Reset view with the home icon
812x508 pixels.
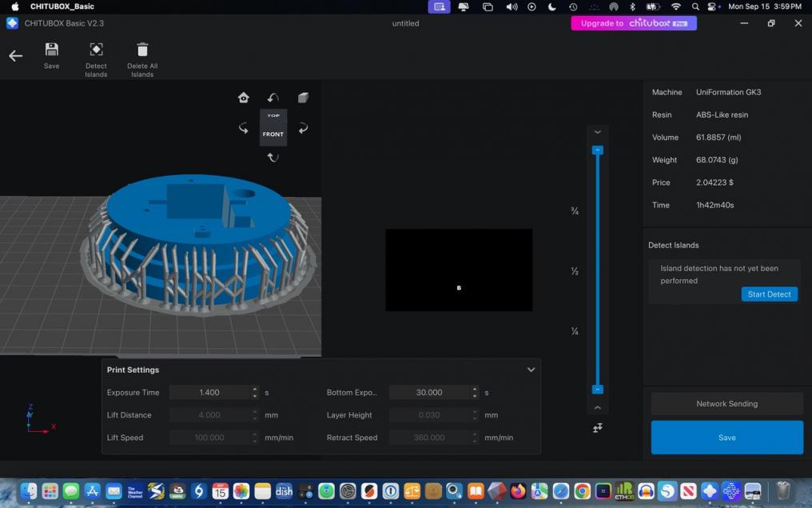click(244, 98)
